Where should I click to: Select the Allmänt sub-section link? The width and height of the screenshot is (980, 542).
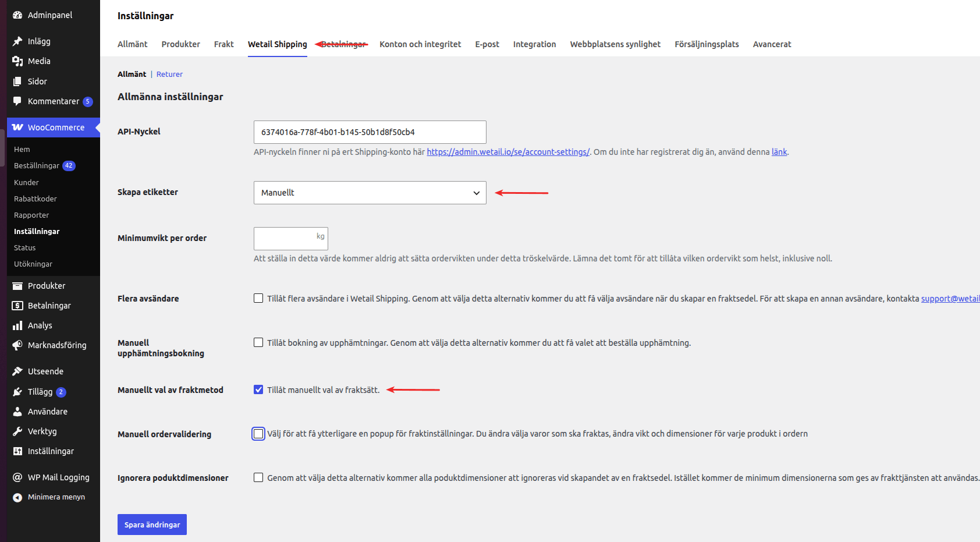[132, 74]
